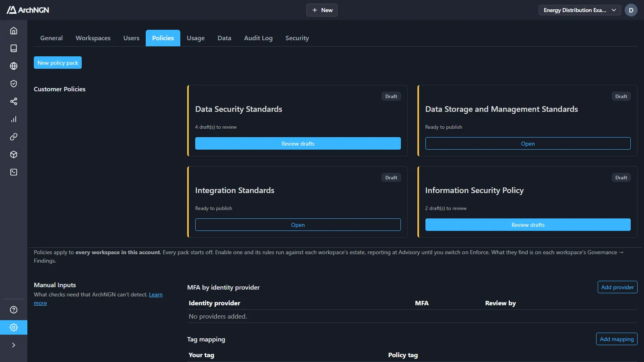This screenshot has width=644, height=362.
Task: Open the book icon in sidebar
Action: pyautogui.click(x=14, y=48)
